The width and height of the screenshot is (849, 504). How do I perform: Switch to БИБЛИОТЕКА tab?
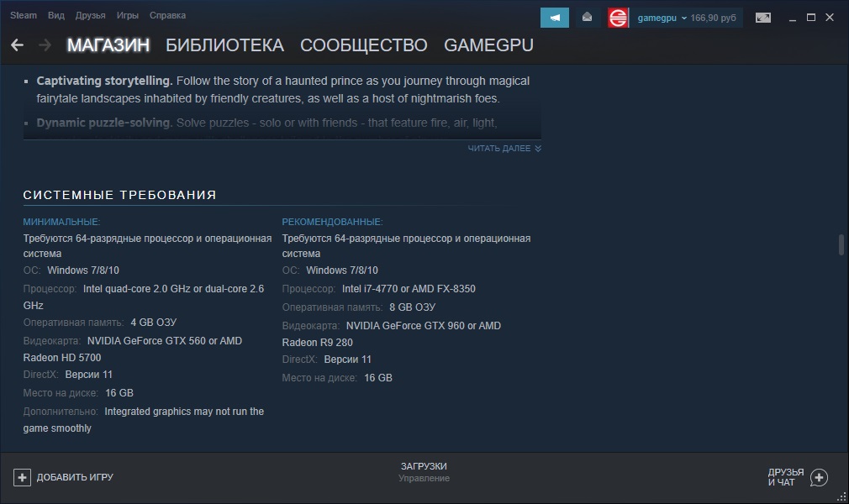pos(224,45)
